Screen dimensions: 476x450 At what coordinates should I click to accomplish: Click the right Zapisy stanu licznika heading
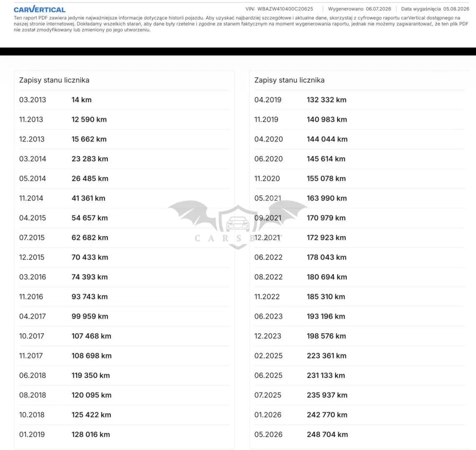click(289, 80)
